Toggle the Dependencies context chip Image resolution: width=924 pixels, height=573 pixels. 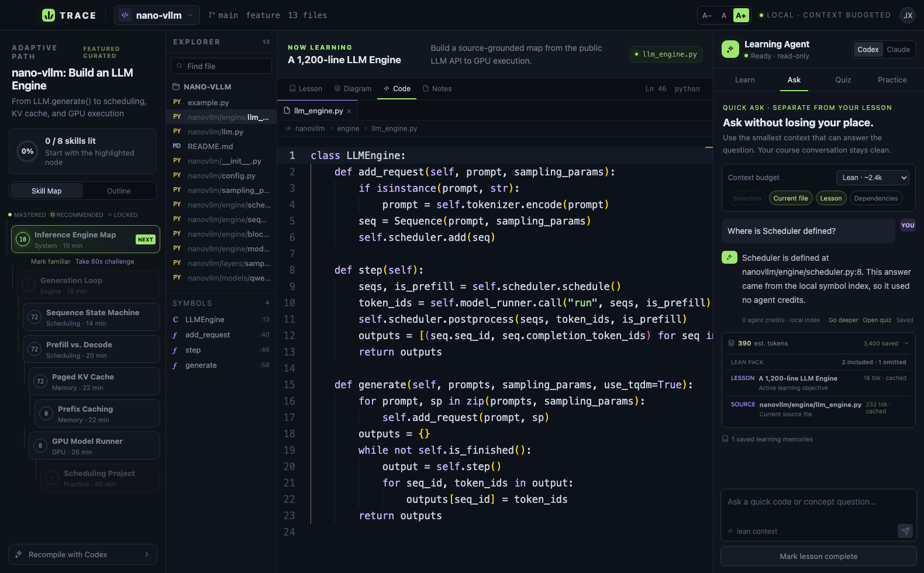click(876, 198)
